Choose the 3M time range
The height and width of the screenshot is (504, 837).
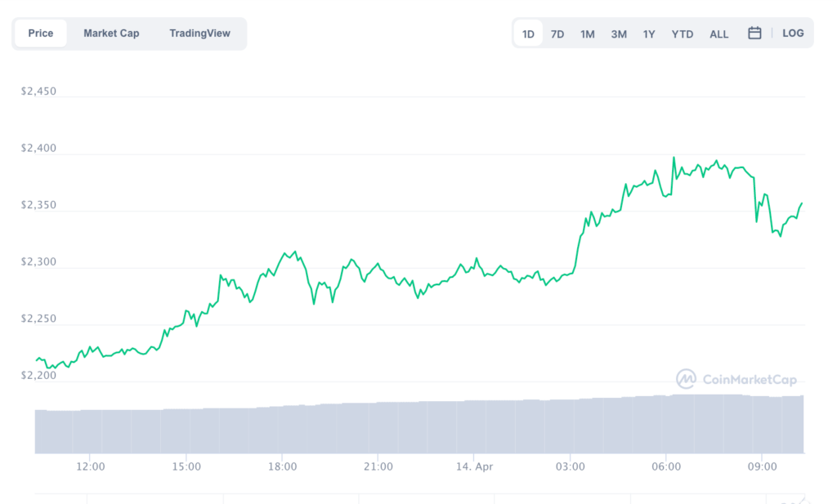[x=619, y=34]
